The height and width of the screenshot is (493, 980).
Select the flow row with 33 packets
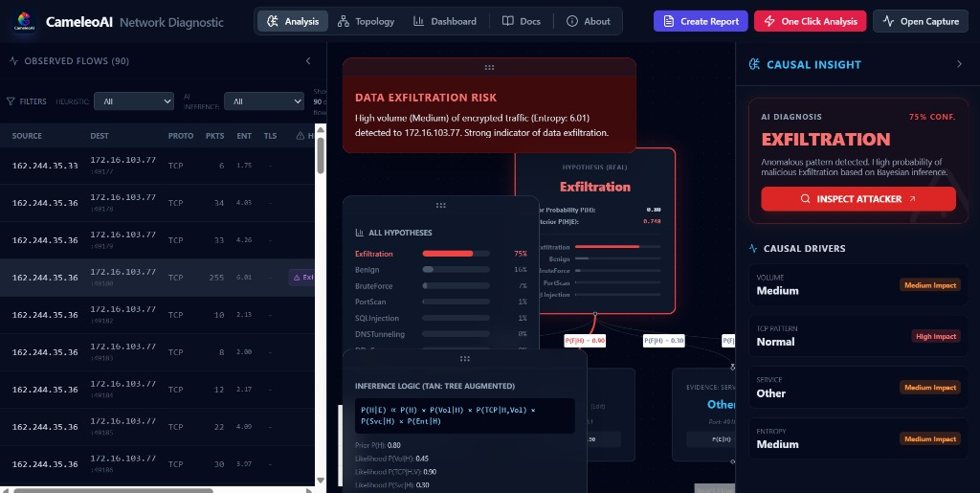(157, 240)
